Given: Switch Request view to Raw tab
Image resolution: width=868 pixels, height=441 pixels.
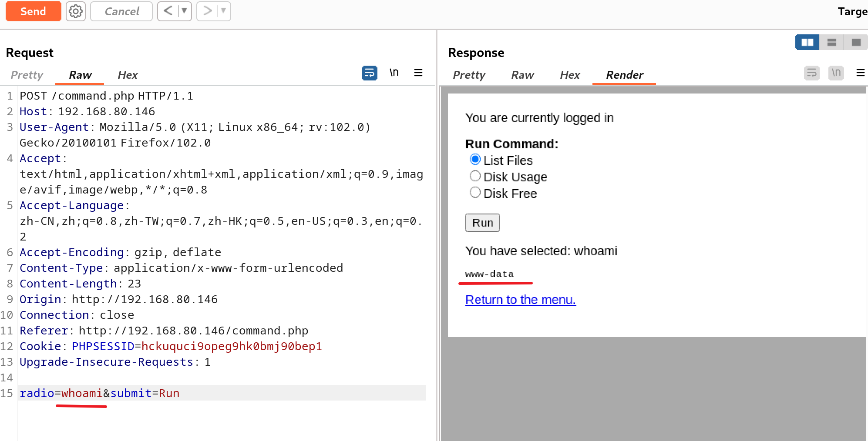Looking at the screenshot, I should [x=80, y=75].
